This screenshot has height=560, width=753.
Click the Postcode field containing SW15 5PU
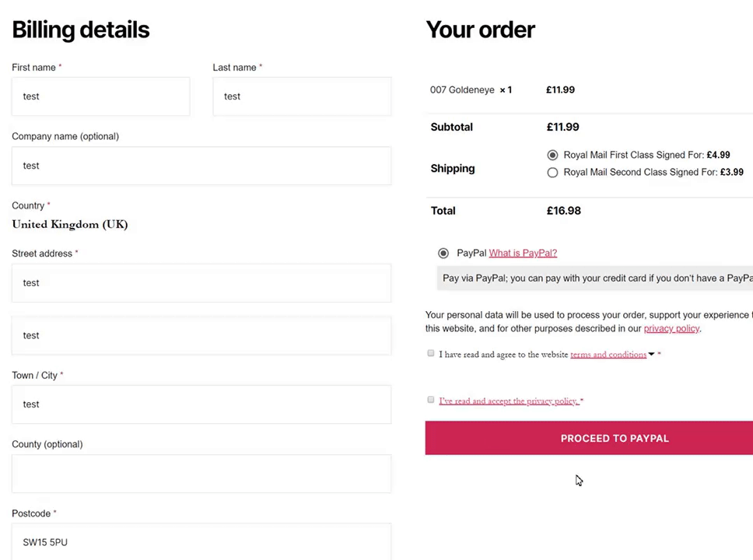coord(201,542)
